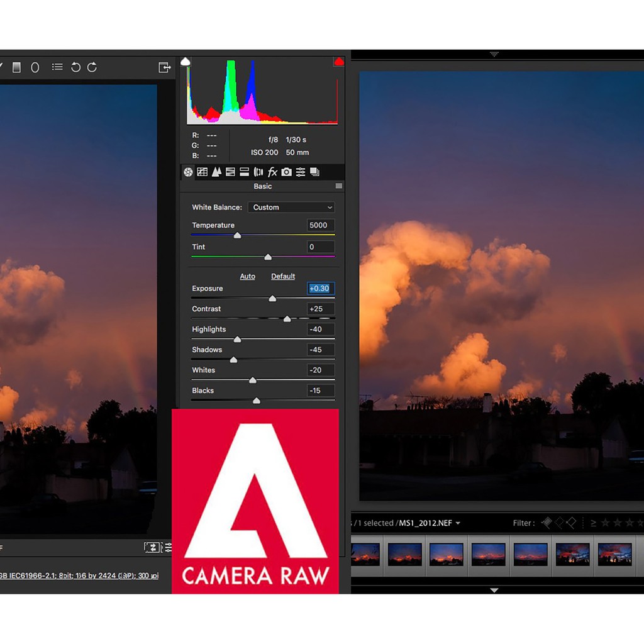Image resolution: width=644 pixels, height=644 pixels.
Task: Click the rating comparison ≥ symbol in Filter
Action: (593, 523)
